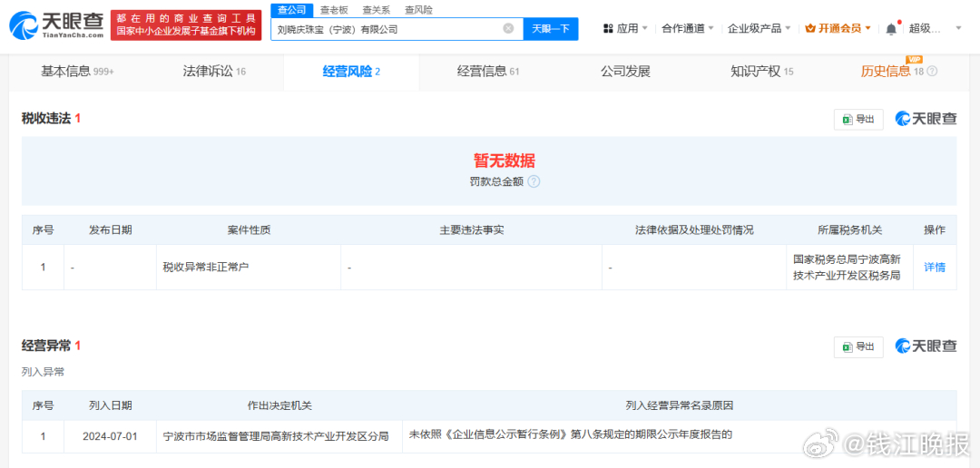The height and width of the screenshot is (468, 980).
Task: Expand the 应用 dropdown menu
Action: pos(624,29)
